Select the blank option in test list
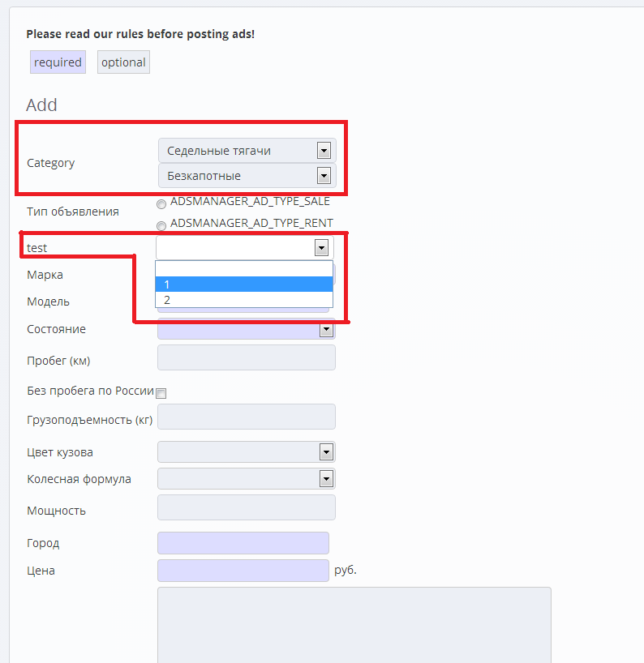Image resolution: width=644 pixels, height=663 pixels. (x=243, y=268)
